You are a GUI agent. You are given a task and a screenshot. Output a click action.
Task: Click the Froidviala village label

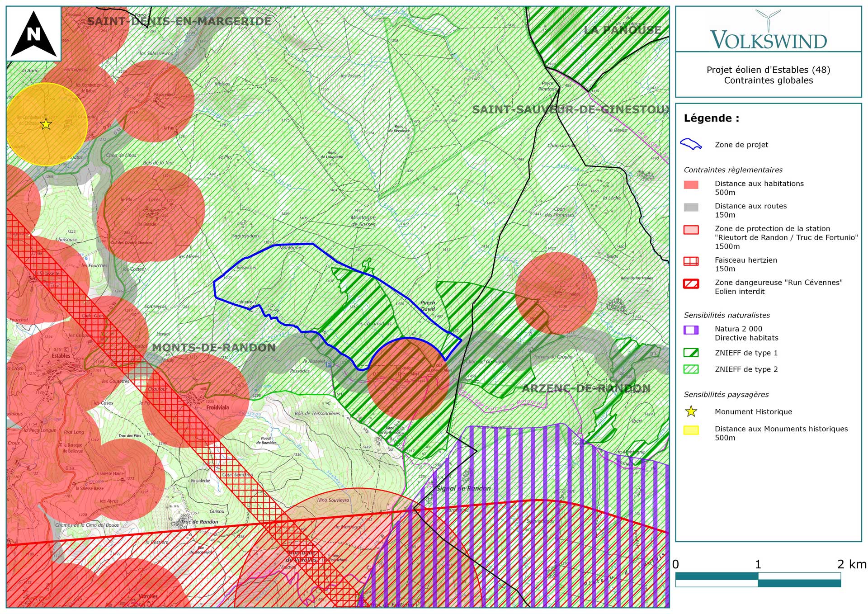tap(217, 407)
